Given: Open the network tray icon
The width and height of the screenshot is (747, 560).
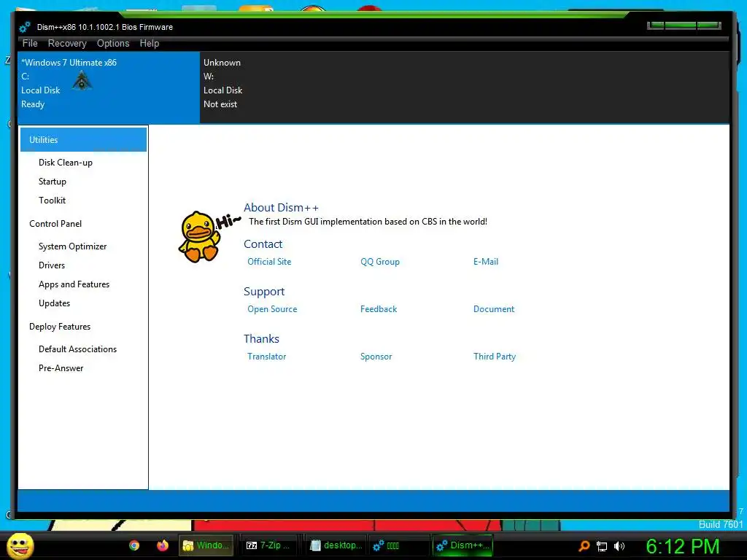Looking at the screenshot, I should pyautogui.click(x=602, y=546).
